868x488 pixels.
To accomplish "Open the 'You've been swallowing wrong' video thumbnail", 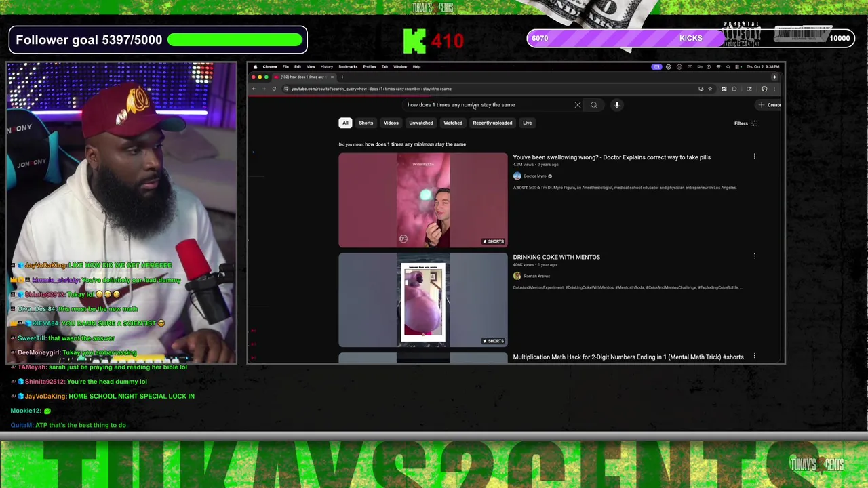I will point(423,200).
